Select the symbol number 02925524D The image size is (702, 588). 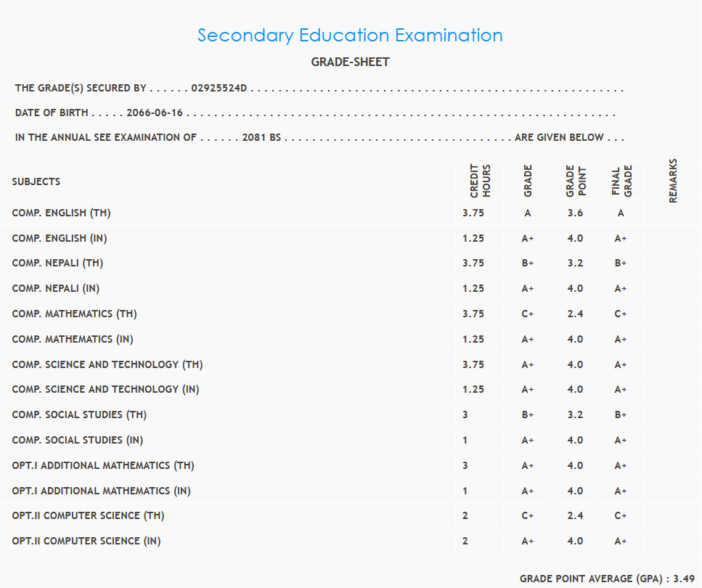[219, 89]
